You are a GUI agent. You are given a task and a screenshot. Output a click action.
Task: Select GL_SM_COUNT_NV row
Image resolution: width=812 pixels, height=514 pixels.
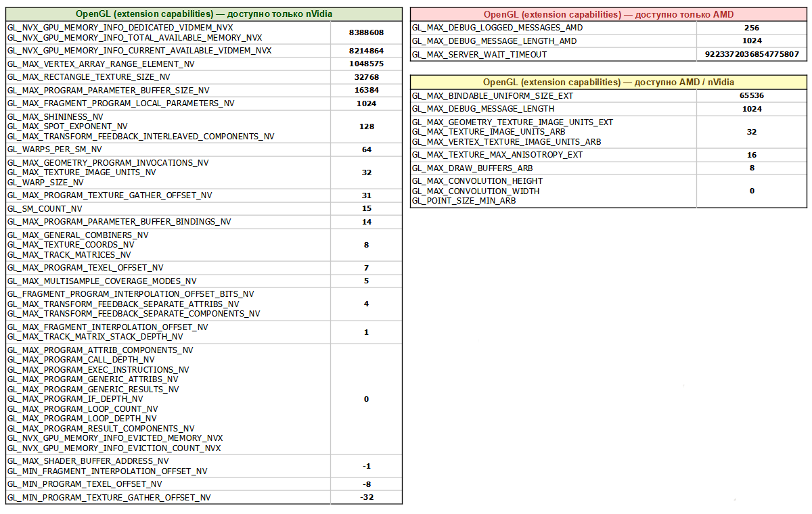tap(204, 209)
